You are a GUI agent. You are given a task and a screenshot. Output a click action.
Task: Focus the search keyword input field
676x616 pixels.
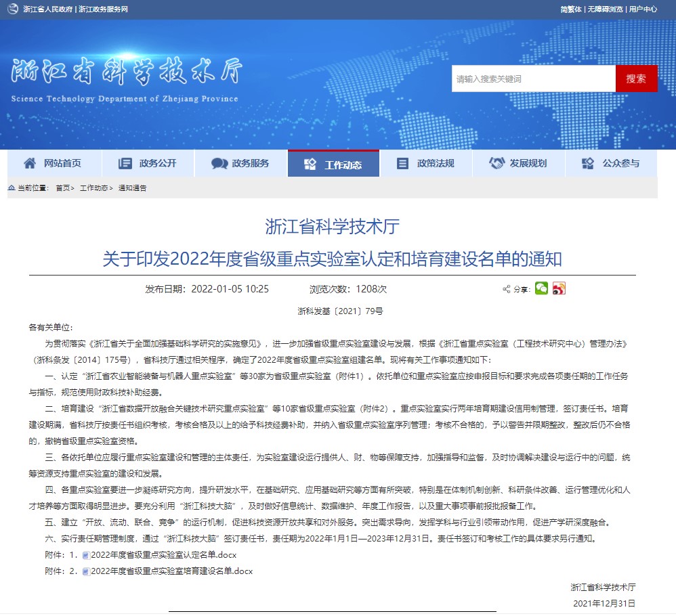click(x=534, y=79)
